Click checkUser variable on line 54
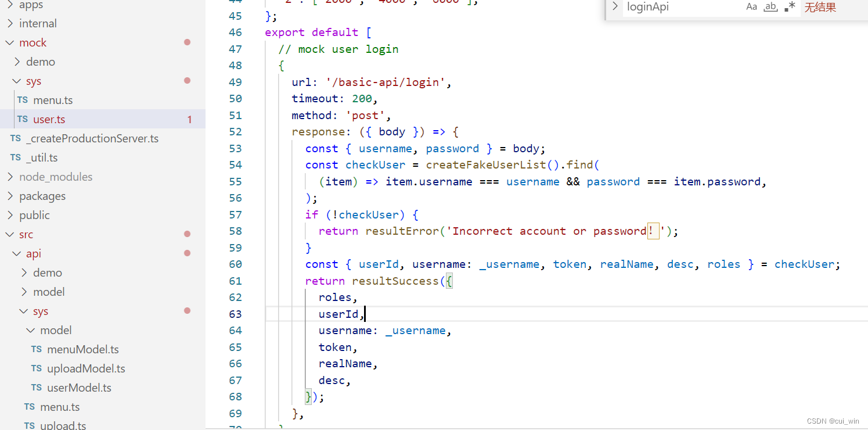868x430 pixels. (375, 165)
